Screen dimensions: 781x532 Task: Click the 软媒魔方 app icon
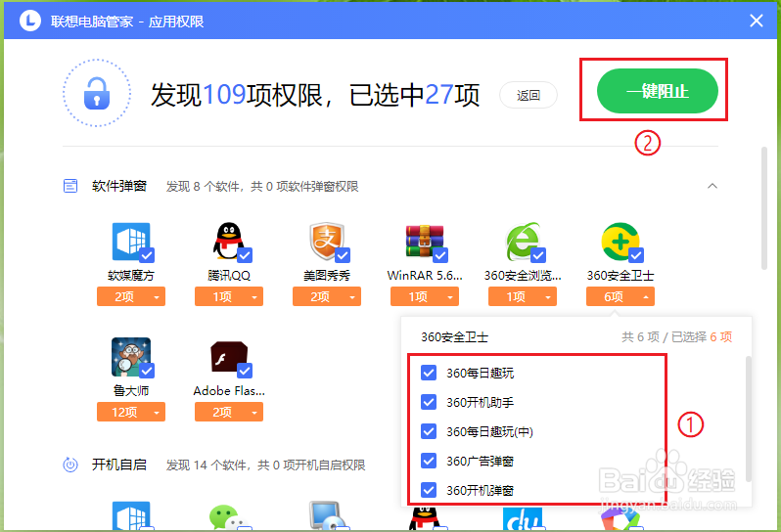131,242
